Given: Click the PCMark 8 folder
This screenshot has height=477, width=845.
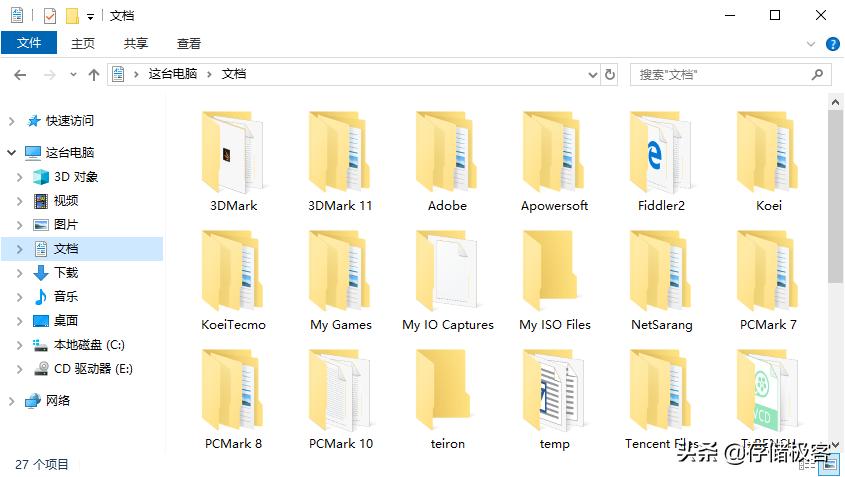Looking at the screenshot, I should click(233, 400).
